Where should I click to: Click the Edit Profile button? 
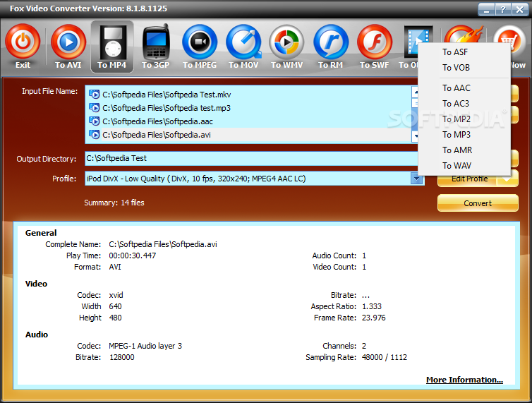tap(468, 179)
